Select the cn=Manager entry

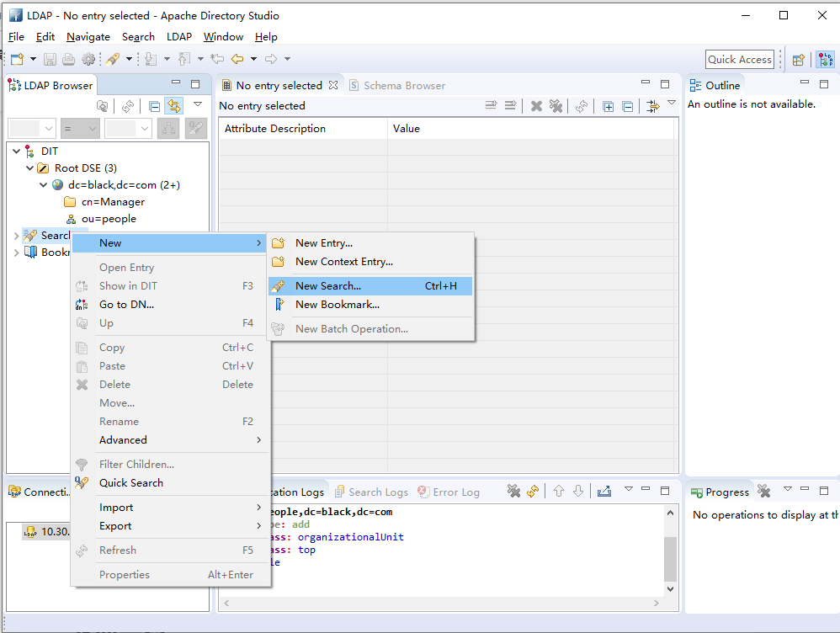click(113, 202)
